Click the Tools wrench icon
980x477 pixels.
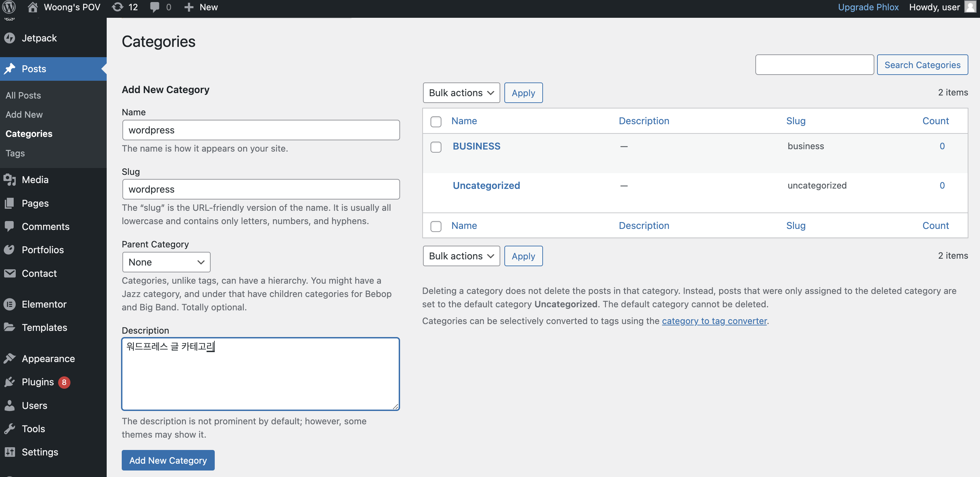tap(10, 429)
